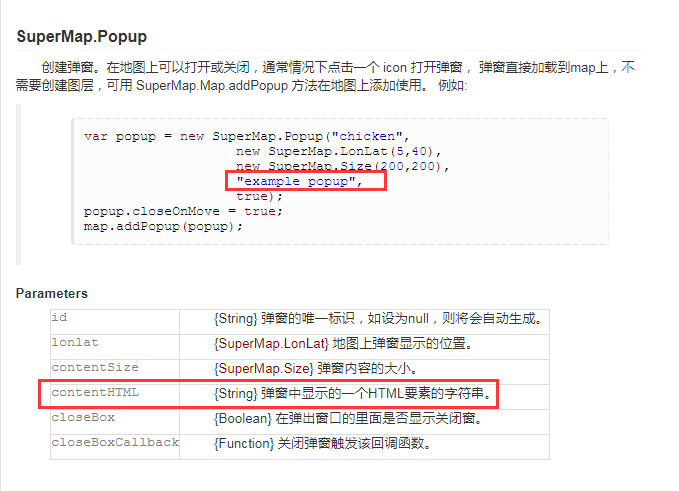Click the "example popup" string in the code
The width and height of the screenshot is (679, 491).
[296, 181]
